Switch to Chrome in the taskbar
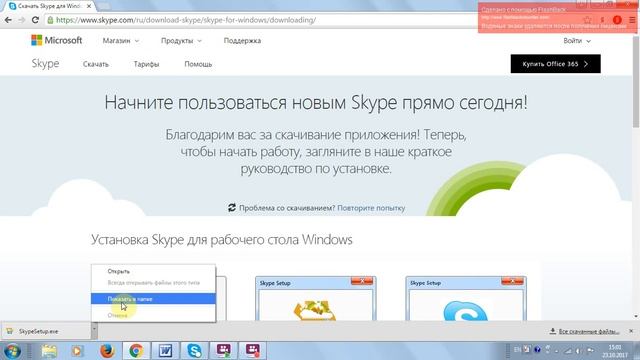 136,351
